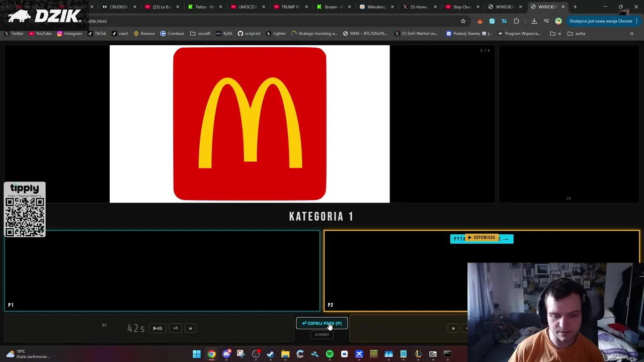Open the ByBit bookmark
Viewport: 644px width, 362px height.
pyautogui.click(x=224, y=34)
